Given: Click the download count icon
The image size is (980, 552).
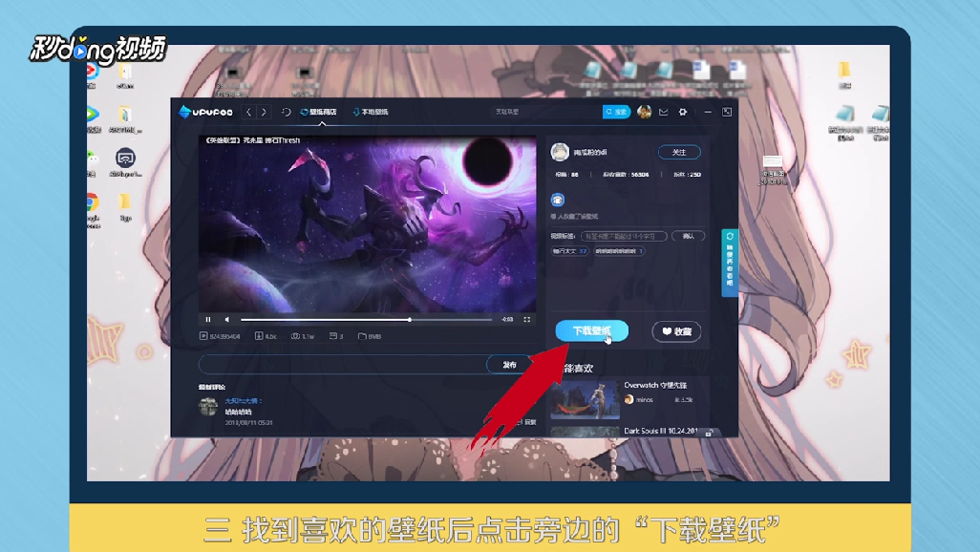Looking at the screenshot, I should point(259,336).
